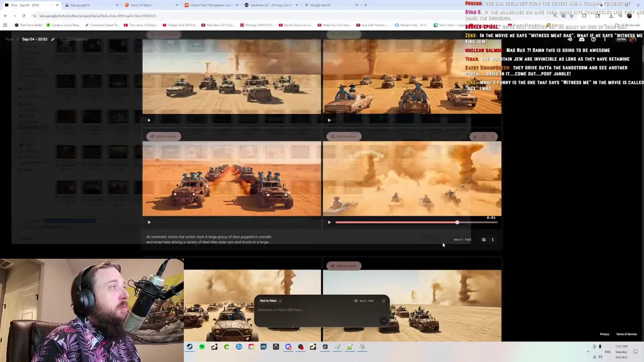Open the Terms of Service link
This screenshot has height=362, width=644.
pos(626,334)
